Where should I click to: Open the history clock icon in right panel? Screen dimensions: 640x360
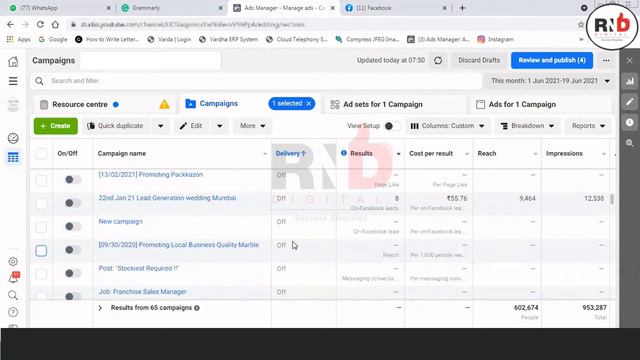(630, 122)
